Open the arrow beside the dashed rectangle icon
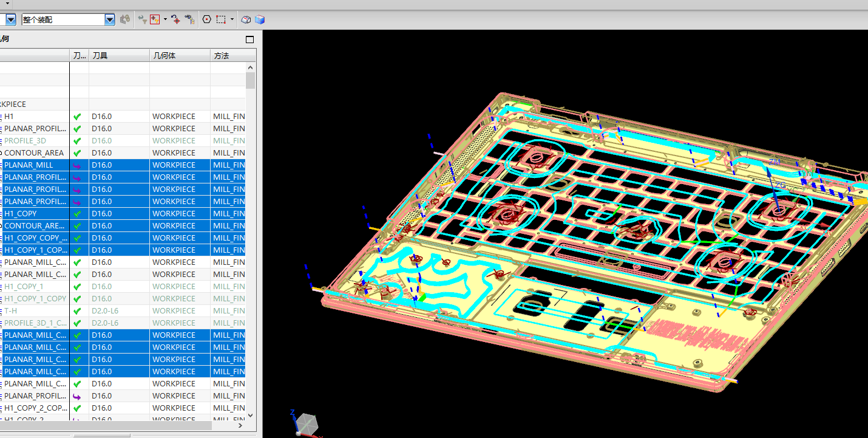This screenshot has height=438, width=868. pyautogui.click(x=232, y=19)
